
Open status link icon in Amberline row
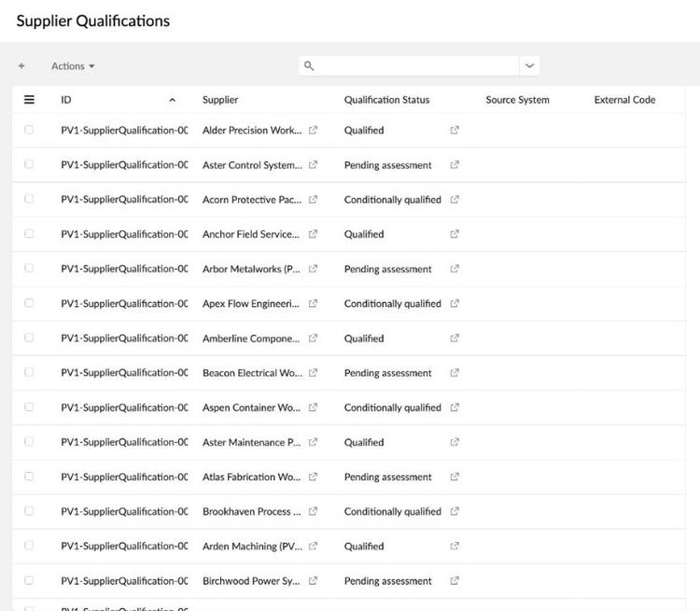pos(455,338)
